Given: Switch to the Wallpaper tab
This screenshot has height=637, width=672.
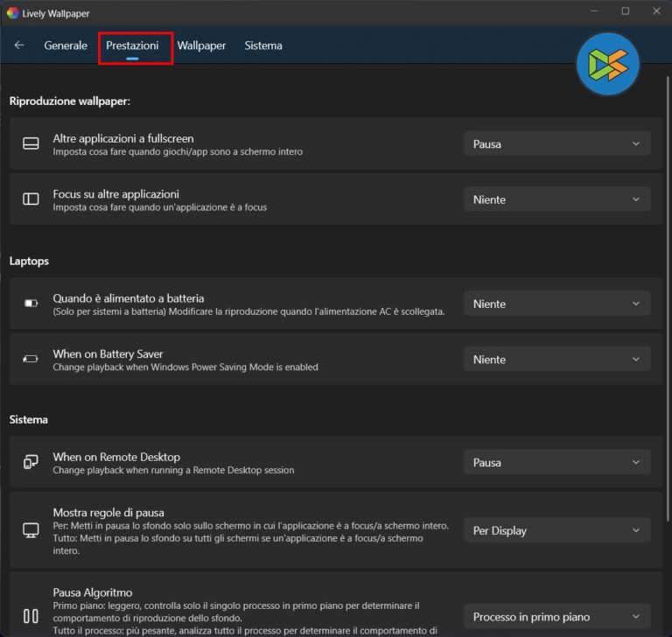Looking at the screenshot, I should click(201, 45).
